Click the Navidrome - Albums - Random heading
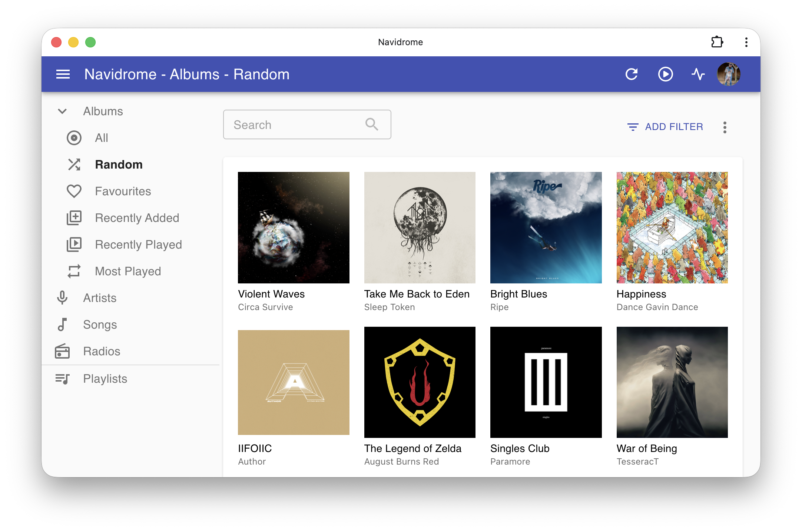 coord(187,74)
